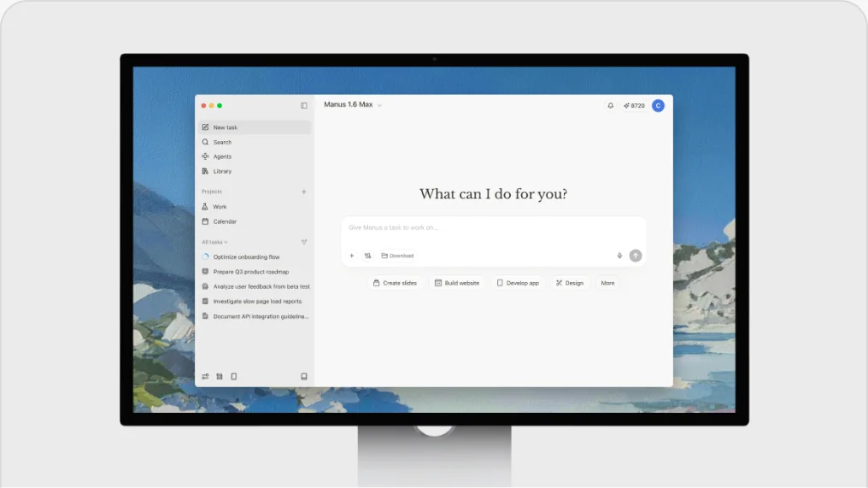868x488 pixels.
Task: Open the Document API integration guidelines task
Action: coord(255,316)
